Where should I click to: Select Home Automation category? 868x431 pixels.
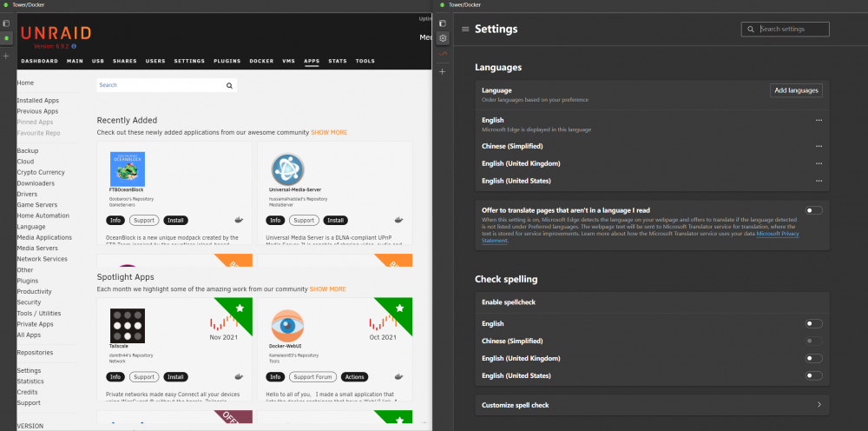[43, 215]
